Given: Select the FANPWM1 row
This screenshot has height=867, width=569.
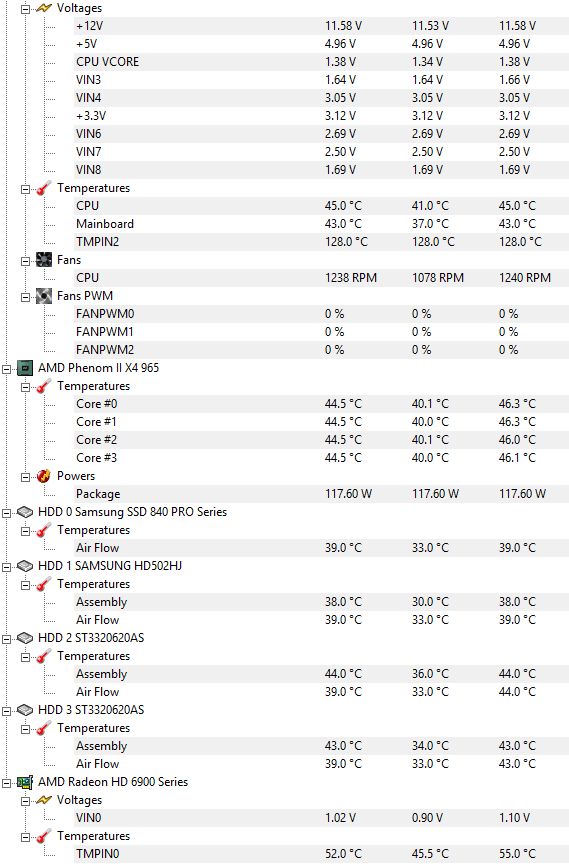Looking at the screenshot, I should tap(321, 332).
